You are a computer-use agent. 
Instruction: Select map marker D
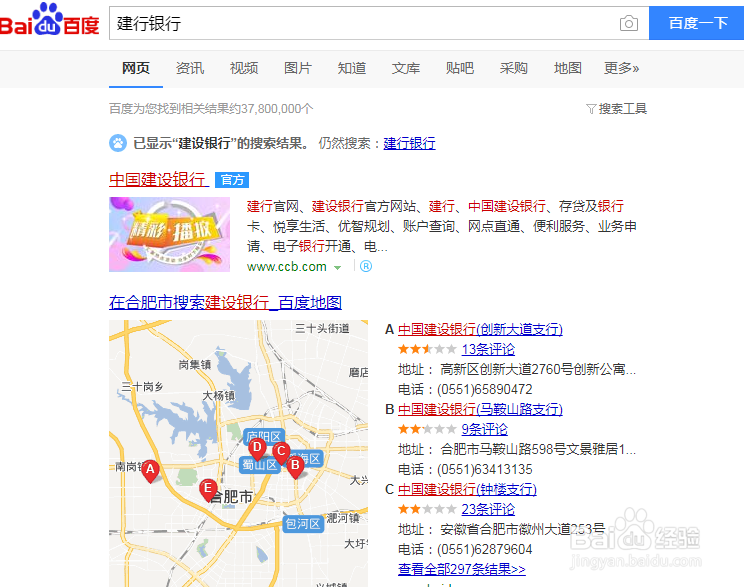pyautogui.click(x=257, y=449)
